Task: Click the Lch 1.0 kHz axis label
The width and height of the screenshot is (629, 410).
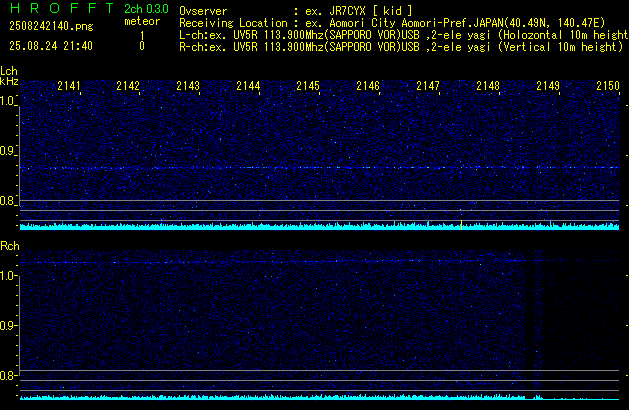Action: (x=7, y=101)
